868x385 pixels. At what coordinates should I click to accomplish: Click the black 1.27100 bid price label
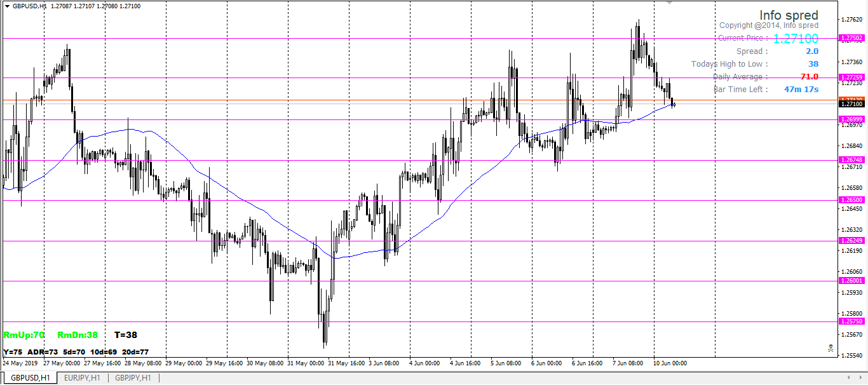click(x=851, y=104)
